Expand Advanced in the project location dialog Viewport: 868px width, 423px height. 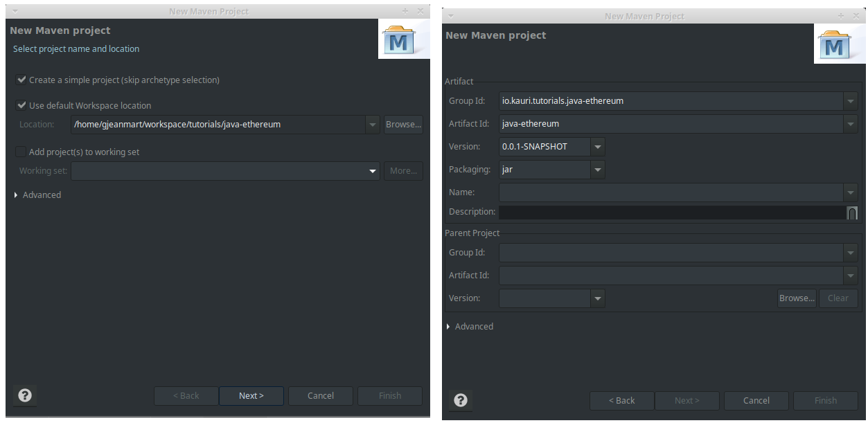[17, 195]
